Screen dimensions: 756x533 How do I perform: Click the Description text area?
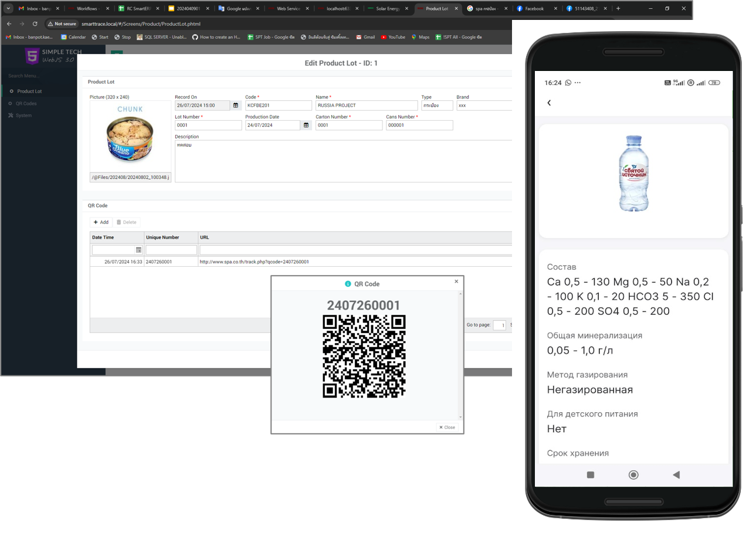pos(344,161)
